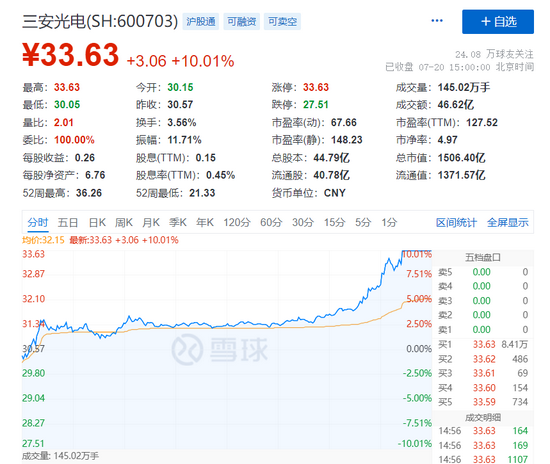Click the 14:56 trade with volume 1107
The width and height of the screenshot is (550, 464).
point(483,459)
